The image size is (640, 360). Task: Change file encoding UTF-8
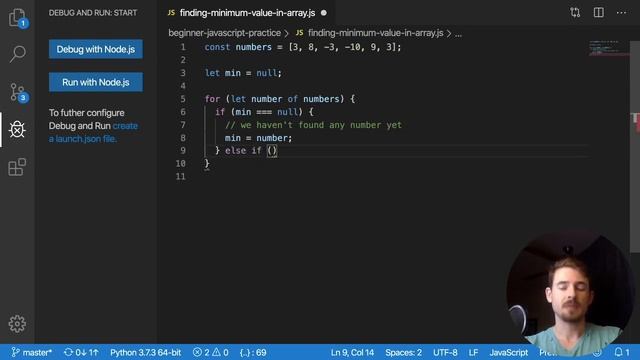[445, 352]
